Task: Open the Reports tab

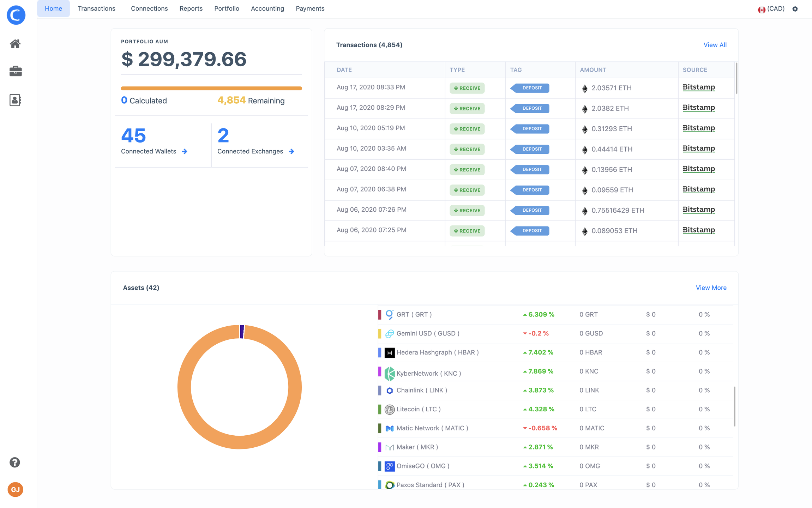Action: tap(191, 8)
